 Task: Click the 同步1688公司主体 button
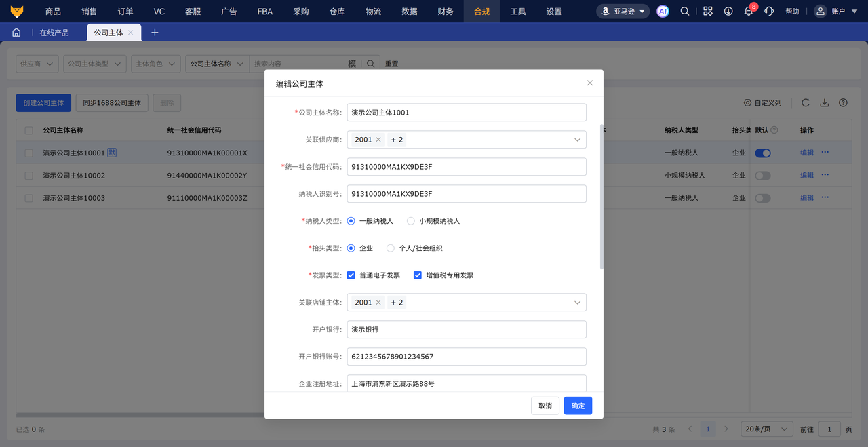pos(112,103)
